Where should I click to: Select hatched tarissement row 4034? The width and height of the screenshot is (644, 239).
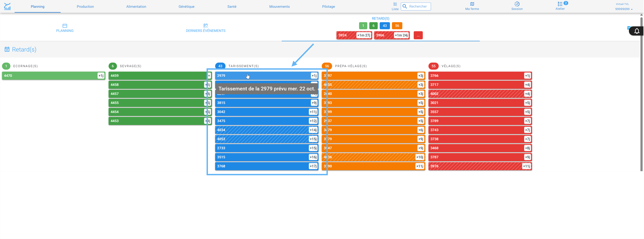(x=267, y=130)
